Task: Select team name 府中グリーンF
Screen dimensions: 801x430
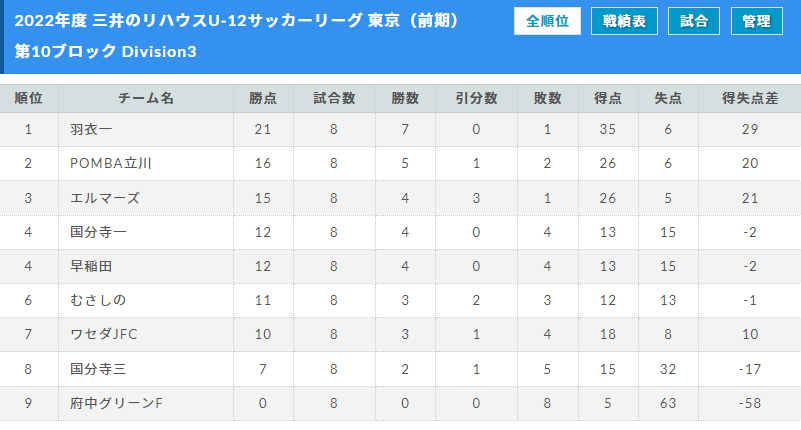Action: pos(116,403)
